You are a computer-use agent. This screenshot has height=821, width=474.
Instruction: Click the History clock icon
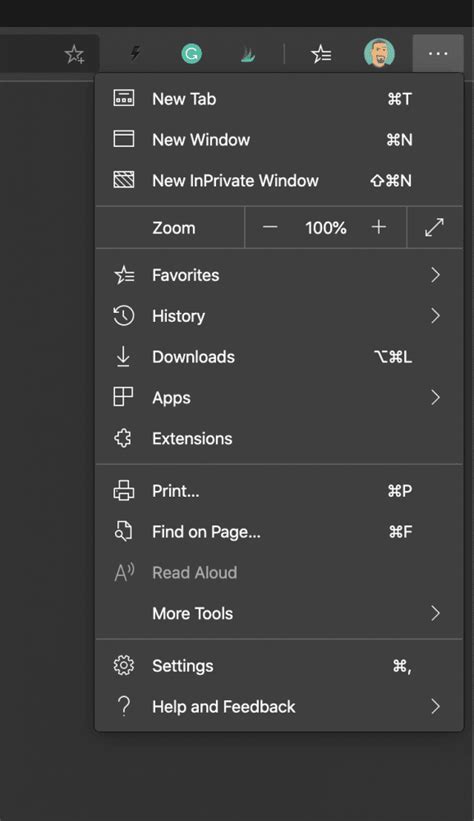click(x=124, y=316)
